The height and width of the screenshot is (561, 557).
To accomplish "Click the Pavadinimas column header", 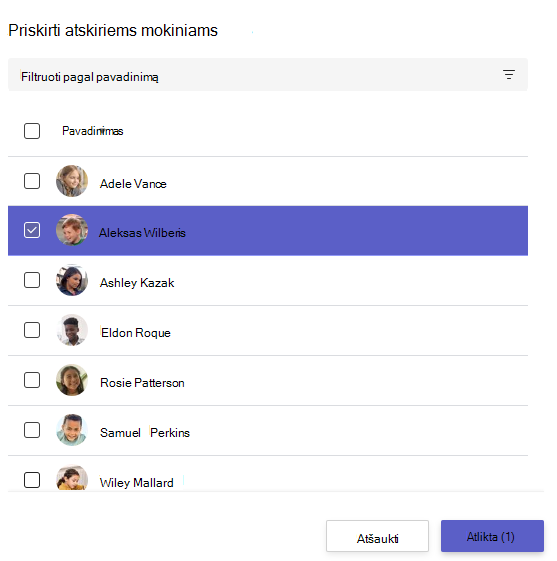I will pos(93,131).
